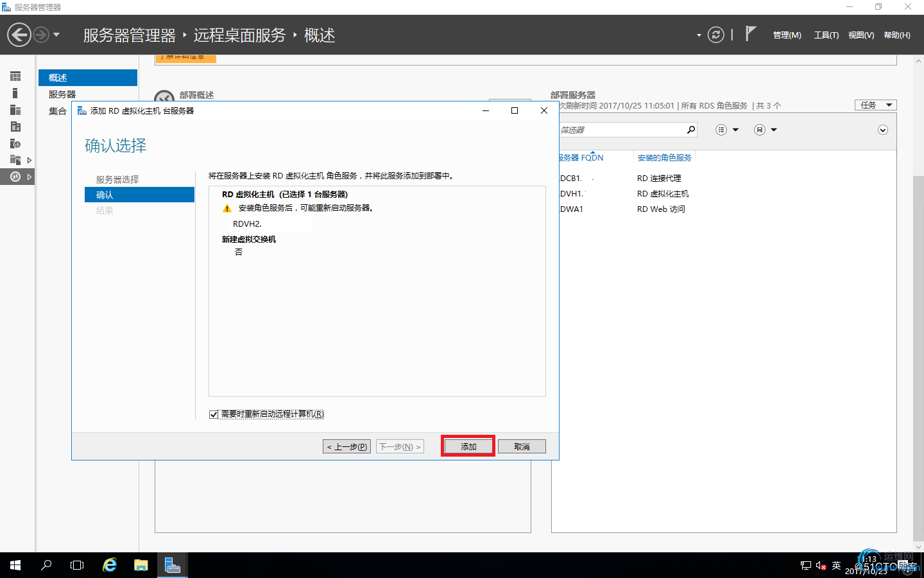
Task: Select the 确认 wizard step
Action: [139, 195]
